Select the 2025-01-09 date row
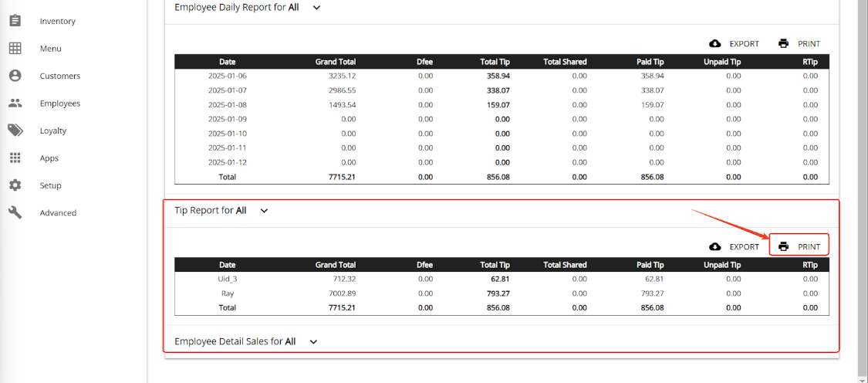 [502, 119]
